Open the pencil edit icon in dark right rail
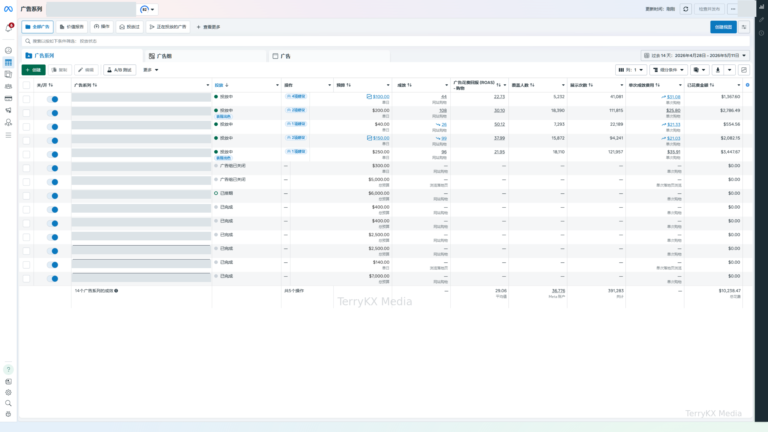 coord(761,20)
